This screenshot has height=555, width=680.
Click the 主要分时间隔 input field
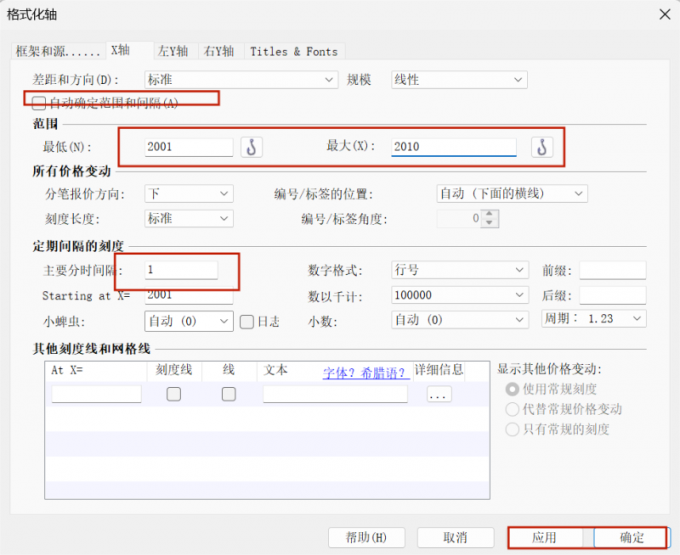[x=180, y=270]
